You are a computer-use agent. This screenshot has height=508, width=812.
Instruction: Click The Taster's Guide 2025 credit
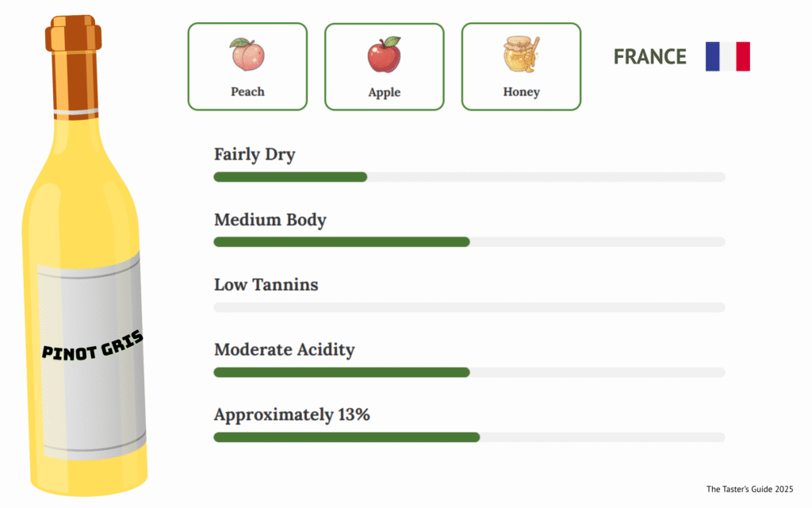[749, 489]
